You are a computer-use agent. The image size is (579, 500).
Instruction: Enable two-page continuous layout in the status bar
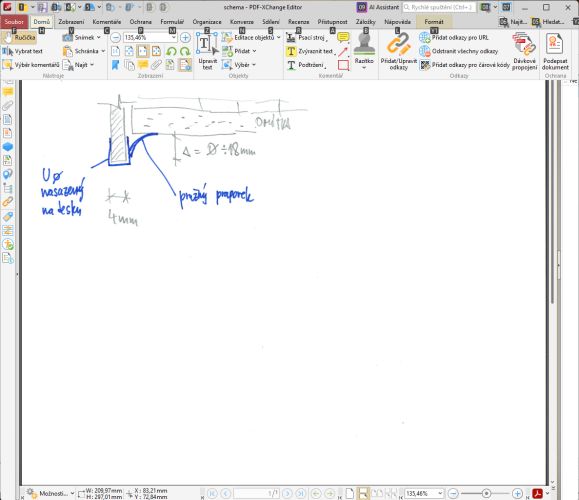coord(391,493)
